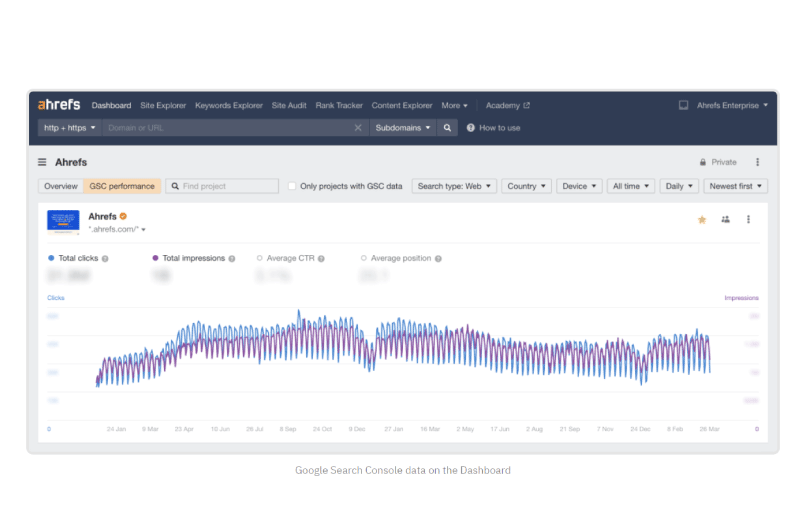Open Site Explorer
800x530 pixels.
[x=163, y=105]
